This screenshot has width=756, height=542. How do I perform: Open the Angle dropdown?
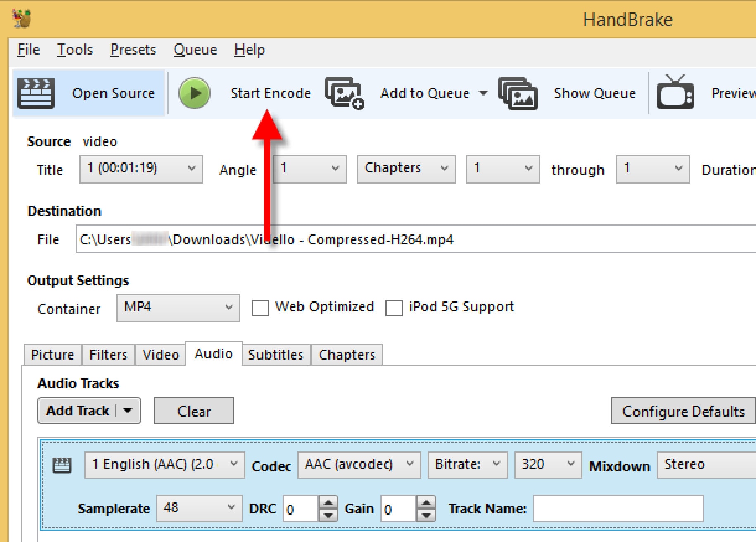[x=309, y=169]
